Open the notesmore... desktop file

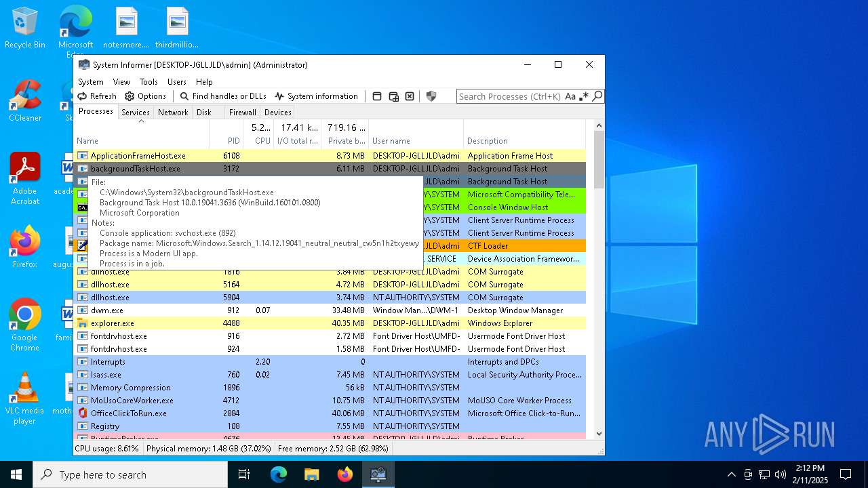tap(126, 28)
